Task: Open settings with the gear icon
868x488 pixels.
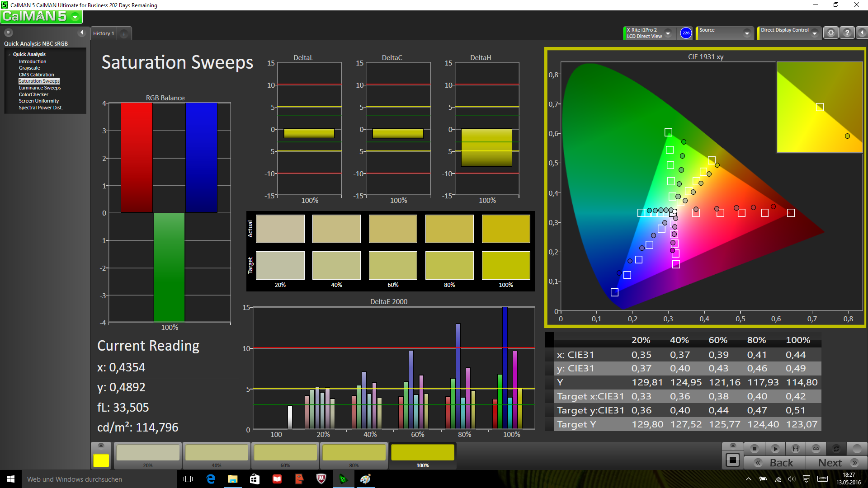Action: [831, 33]
